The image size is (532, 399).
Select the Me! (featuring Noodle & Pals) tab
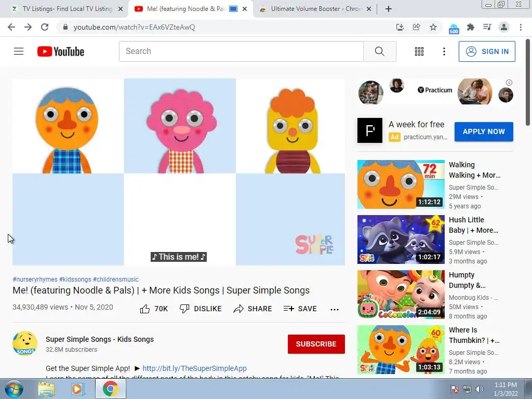[x=185, y=9]
